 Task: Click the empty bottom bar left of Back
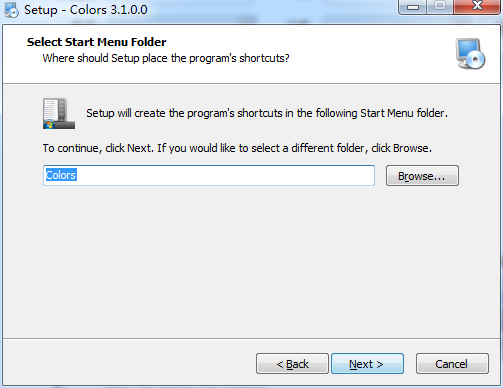point(129,363)
